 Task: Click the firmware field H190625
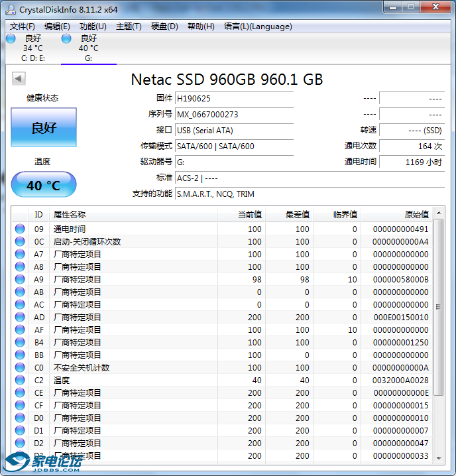pyautogui.click(x=235, y=98)
